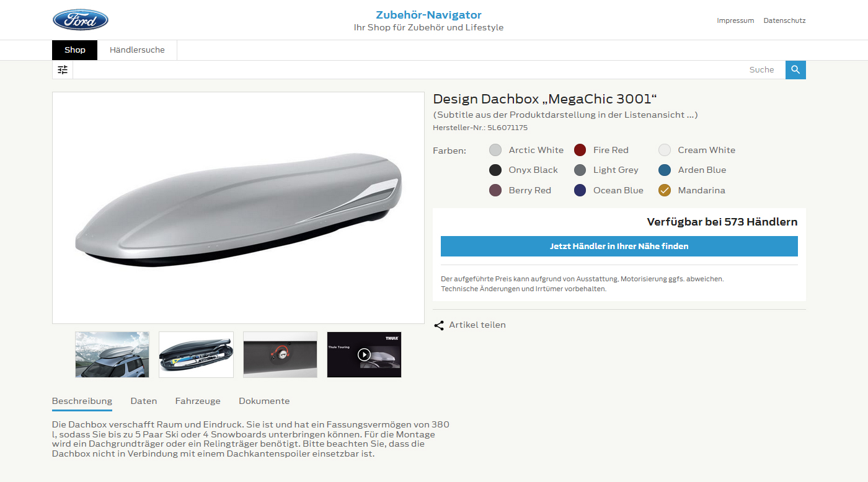The width and height of the screenshot is (868, 482).
Task: Open the Impressum link
Action: [x=735, y=20]
